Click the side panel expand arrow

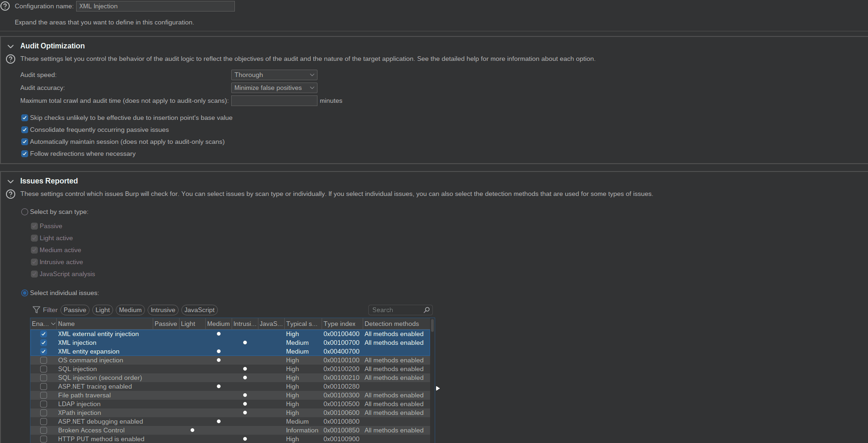pyautogui.click(x=437, y=388)
